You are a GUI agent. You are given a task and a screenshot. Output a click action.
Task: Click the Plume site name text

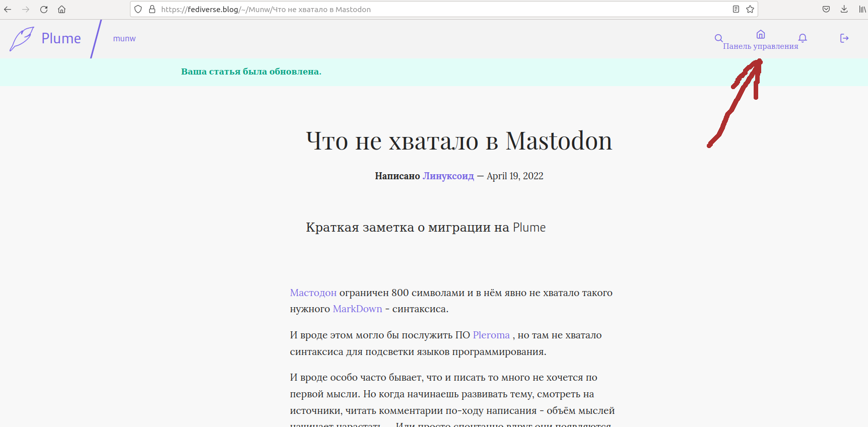(61, 39)
